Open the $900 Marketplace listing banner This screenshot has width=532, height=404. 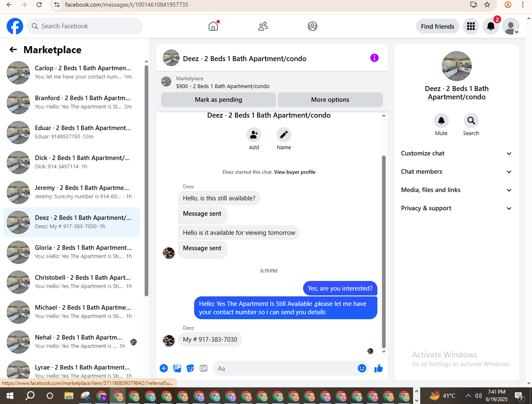click(x=272, y=82)
